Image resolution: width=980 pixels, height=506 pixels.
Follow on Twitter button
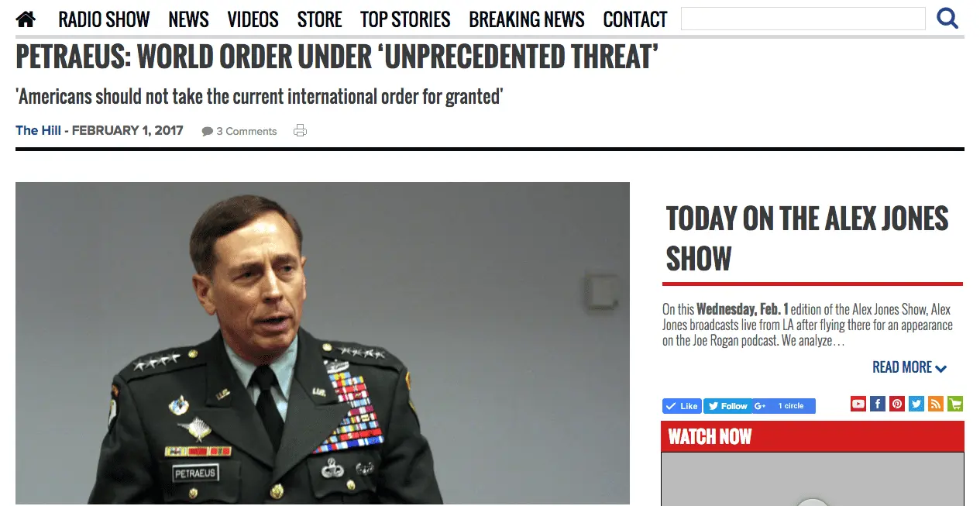click(x=727, y=406)
